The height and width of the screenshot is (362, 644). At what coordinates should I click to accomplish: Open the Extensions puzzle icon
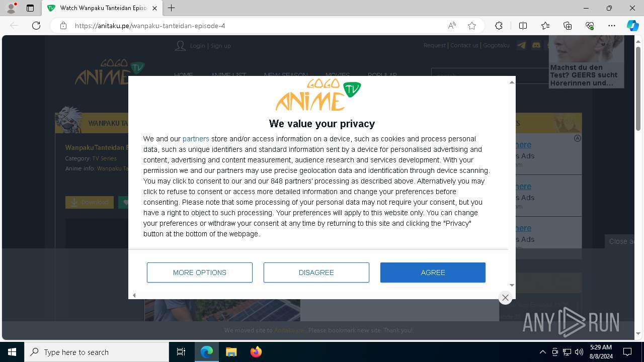click(499, 26)
